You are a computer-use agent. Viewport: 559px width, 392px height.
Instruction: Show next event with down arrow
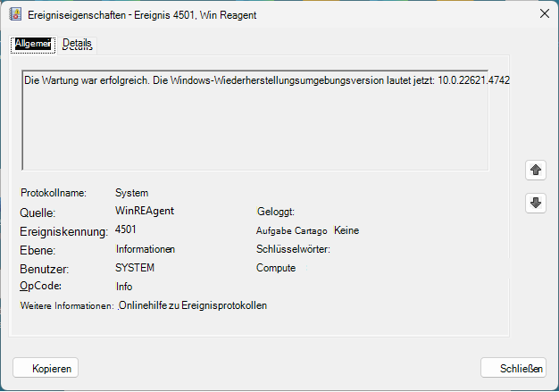(x=536, y=203)
